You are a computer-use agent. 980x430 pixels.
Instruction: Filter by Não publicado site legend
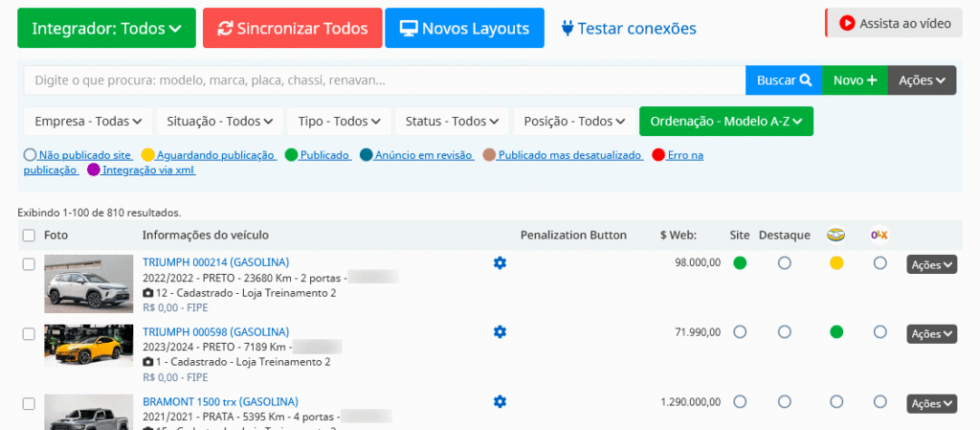[78, 155]
